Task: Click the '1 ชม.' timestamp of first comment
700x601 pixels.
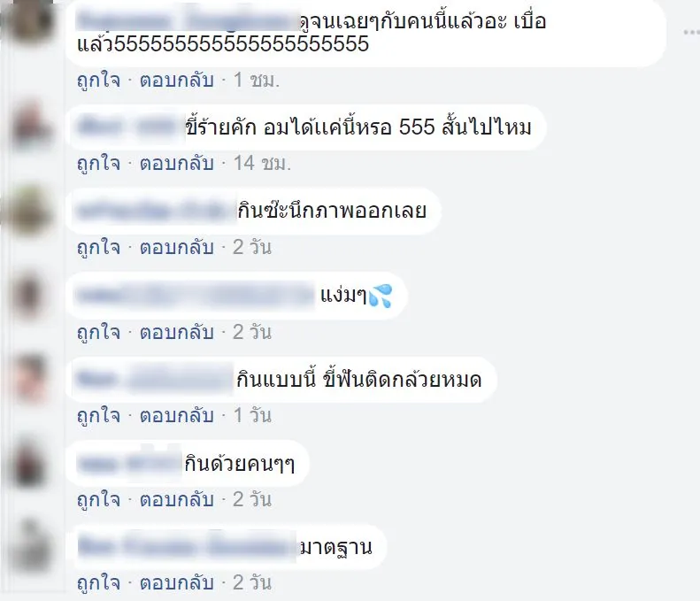Action: tap(257, 80)
